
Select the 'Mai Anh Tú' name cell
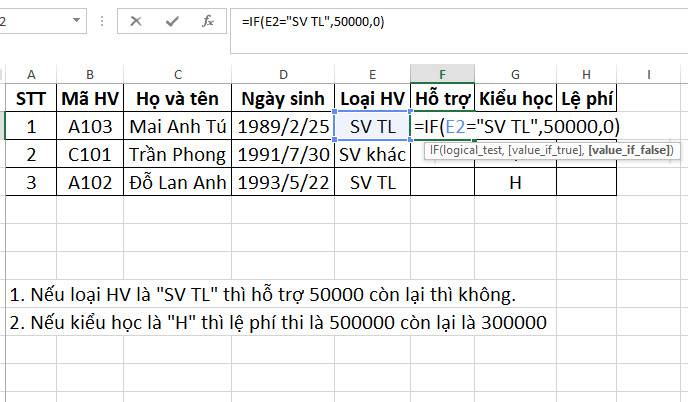pyautogui.click(x=178, y=126)
